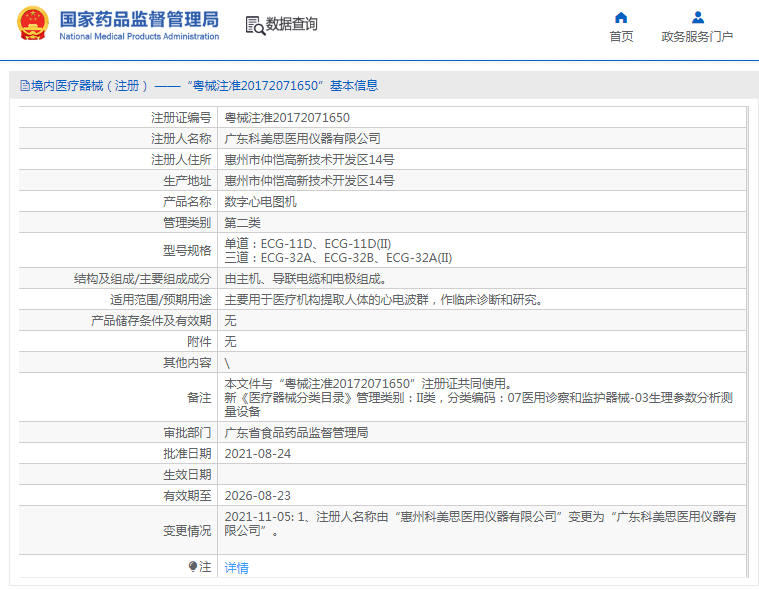Click the document icon before 境内医疗器械
The image size is (759, 590).
point(25,86)
